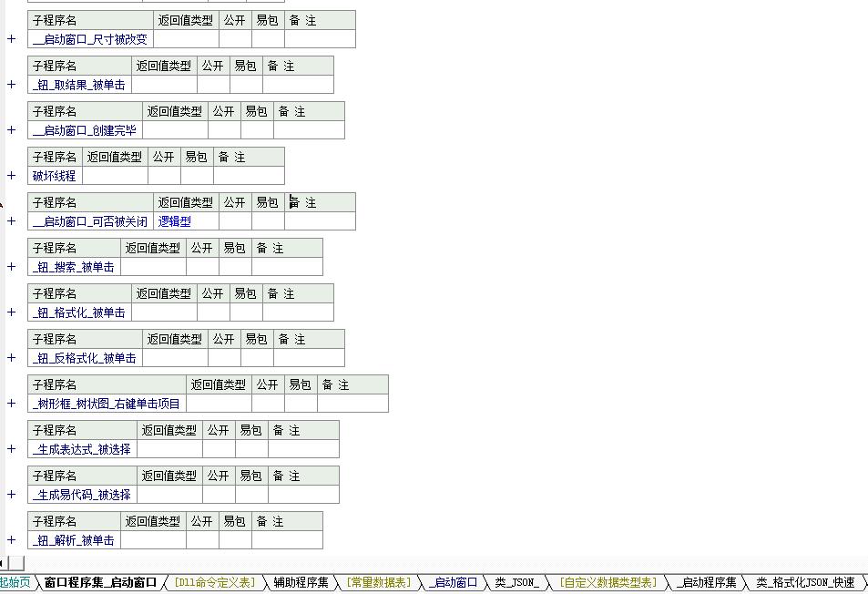Expand the __启动窗口_创建完毕 subroutine
This screenshot has height=594, width=868.
(11, 130)
